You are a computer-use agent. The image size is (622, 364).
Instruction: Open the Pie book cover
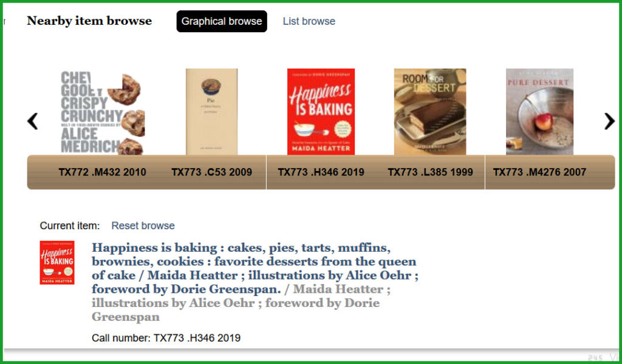(212, 112)
